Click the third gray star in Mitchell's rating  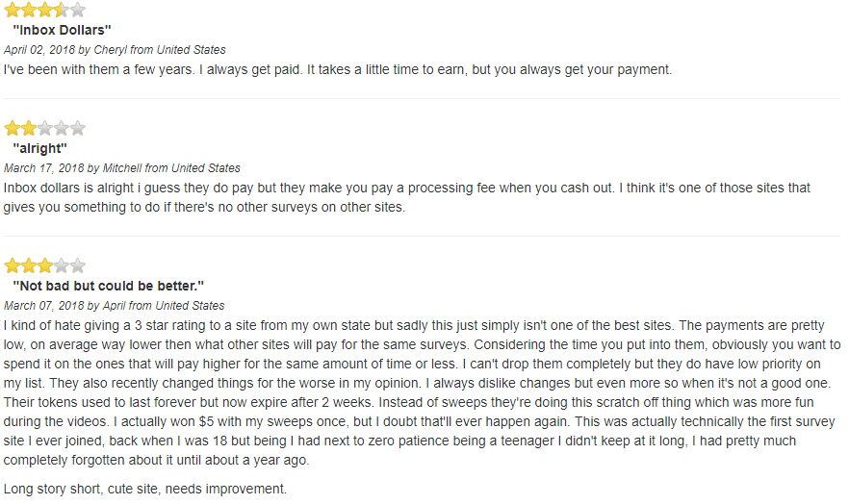coord(45,128)
